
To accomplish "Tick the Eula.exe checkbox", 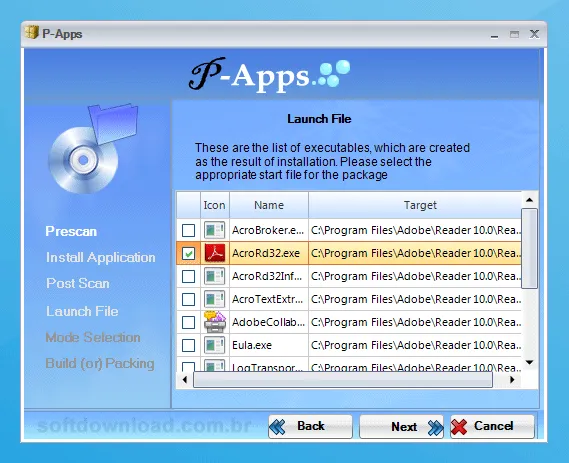I will [188, 345].
